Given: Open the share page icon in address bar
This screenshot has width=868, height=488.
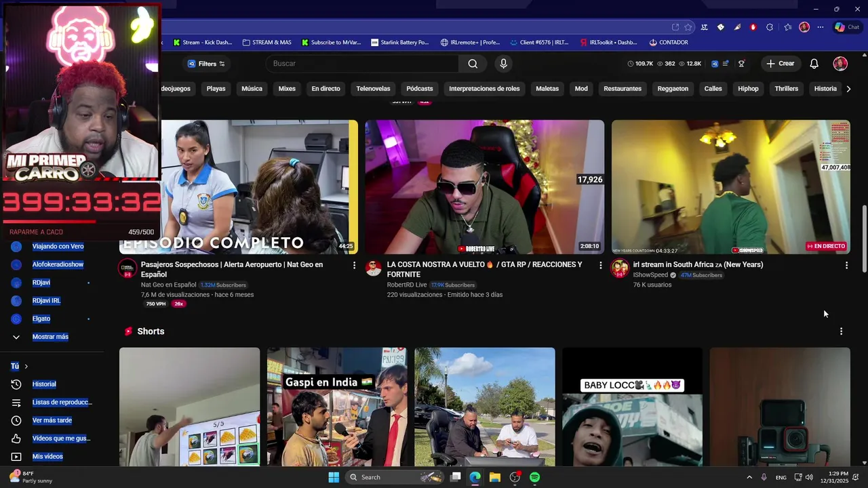Looking at the screenshot, I should coord(675,27).
